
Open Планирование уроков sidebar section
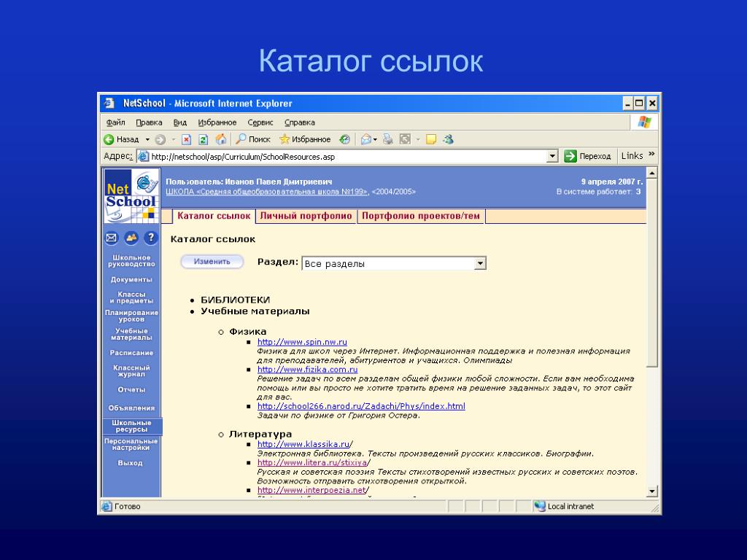[x=131, y=316]
